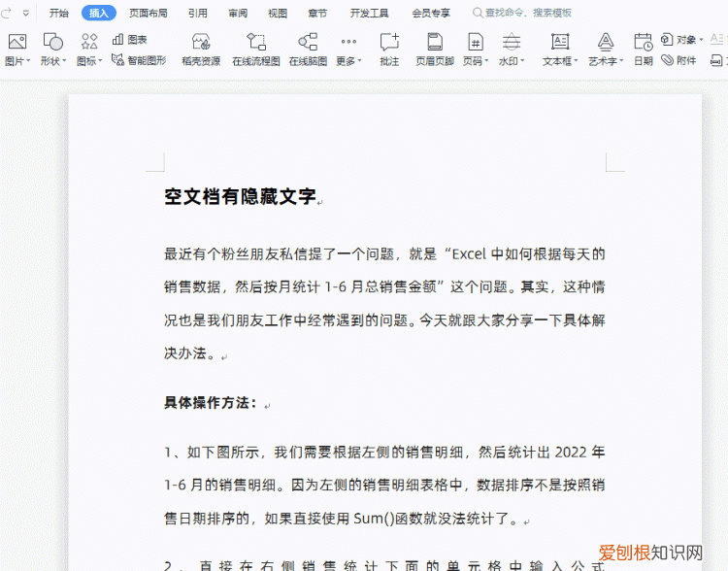Click in the paragraph starting 最近有个粉丝朋友
This screenshot has width=728, height=571.
click(x=384, y=303)
